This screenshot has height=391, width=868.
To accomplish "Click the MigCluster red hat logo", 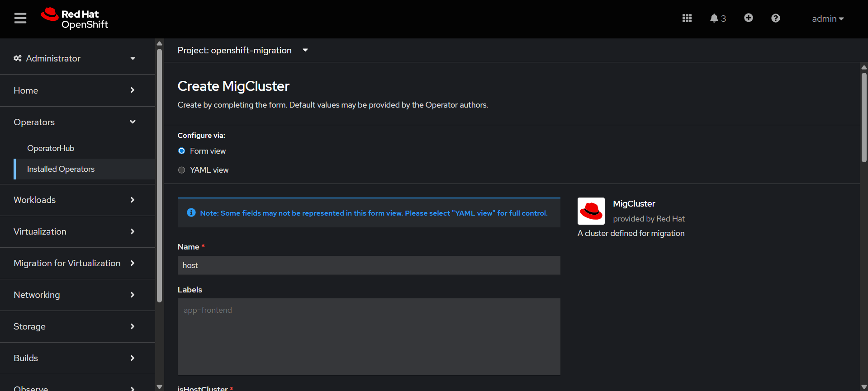I will click(x=591, y=211).
